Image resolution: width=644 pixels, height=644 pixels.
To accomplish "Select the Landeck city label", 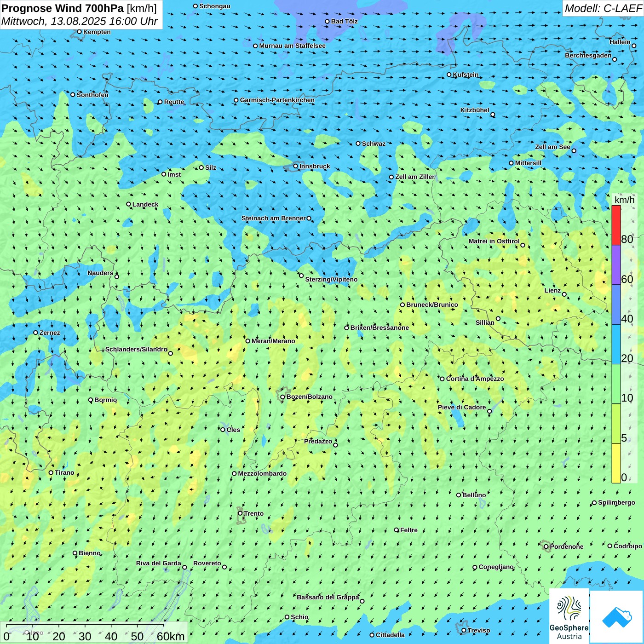I will 145,204.
